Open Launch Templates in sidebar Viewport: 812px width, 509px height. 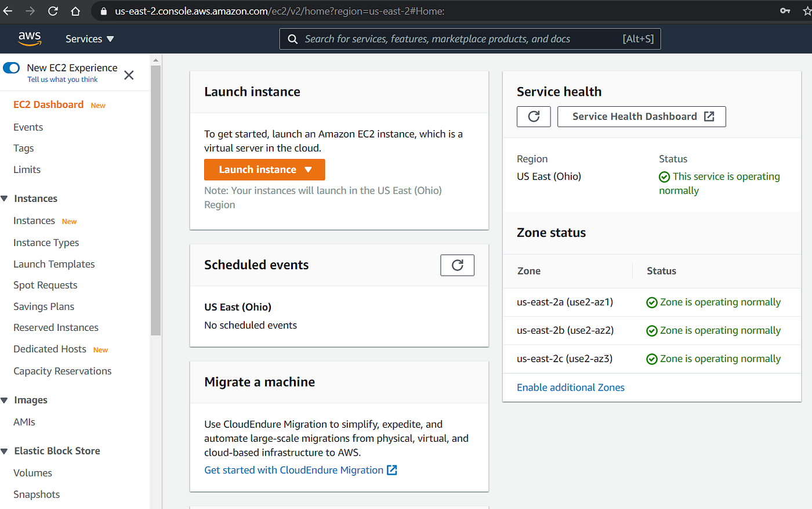(54, 264)
